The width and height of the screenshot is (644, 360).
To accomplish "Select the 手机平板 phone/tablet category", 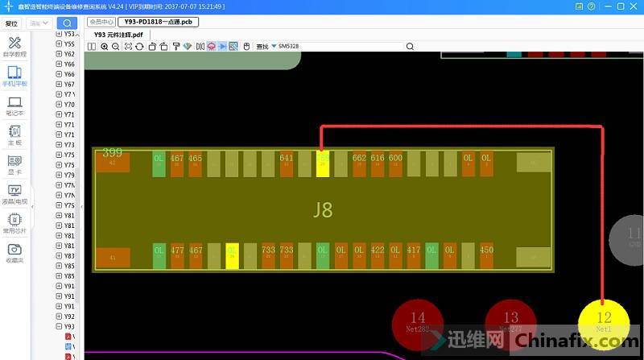I will tap(14, 77).
